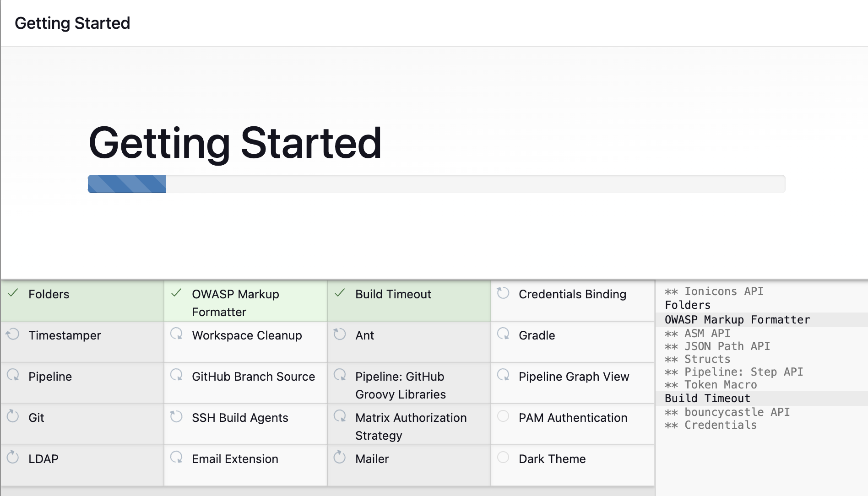Click the '** JSON Path API' log entry
The image size is (868, 496).
click(717, 346)
